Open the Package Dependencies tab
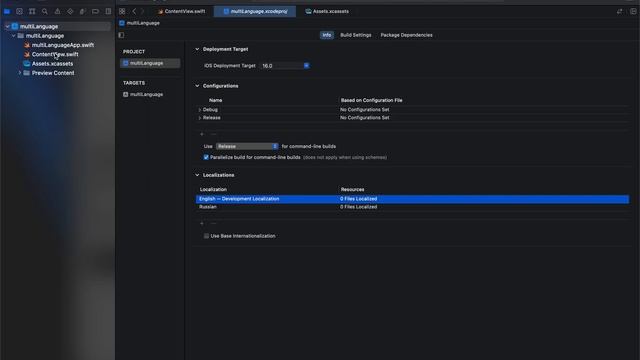 pyautogui.click(x=407, y=35)
